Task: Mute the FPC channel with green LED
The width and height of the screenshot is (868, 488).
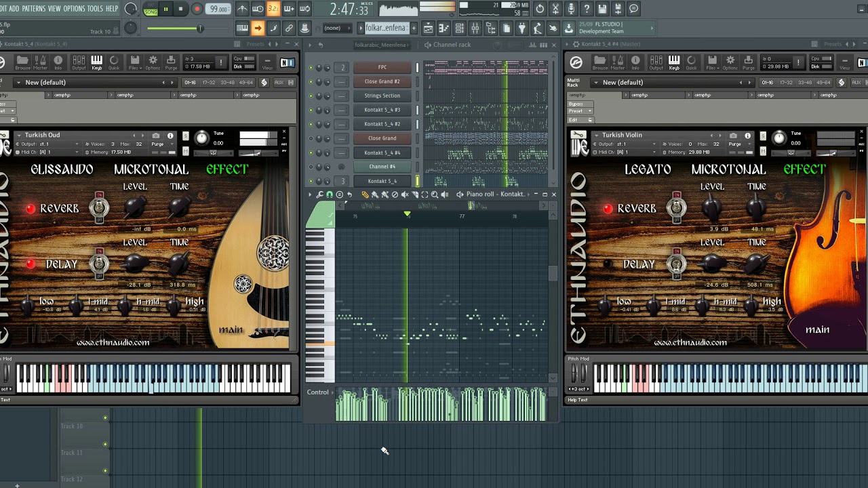Action: tap(311, 68)
